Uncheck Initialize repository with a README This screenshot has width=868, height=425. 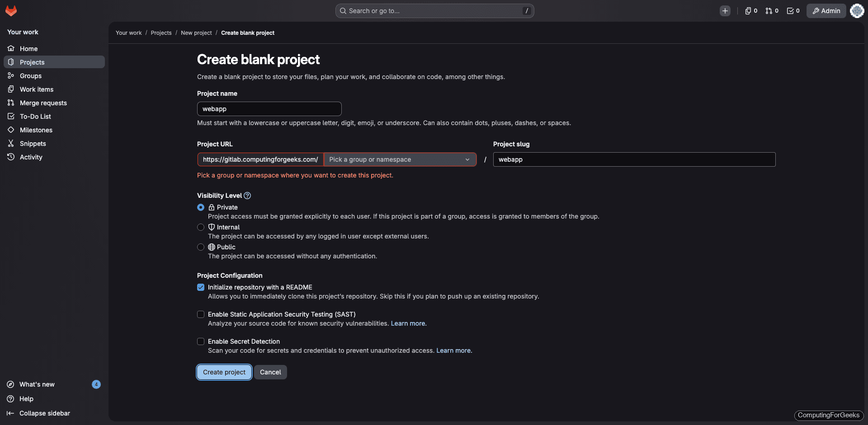tap(201, 287)
